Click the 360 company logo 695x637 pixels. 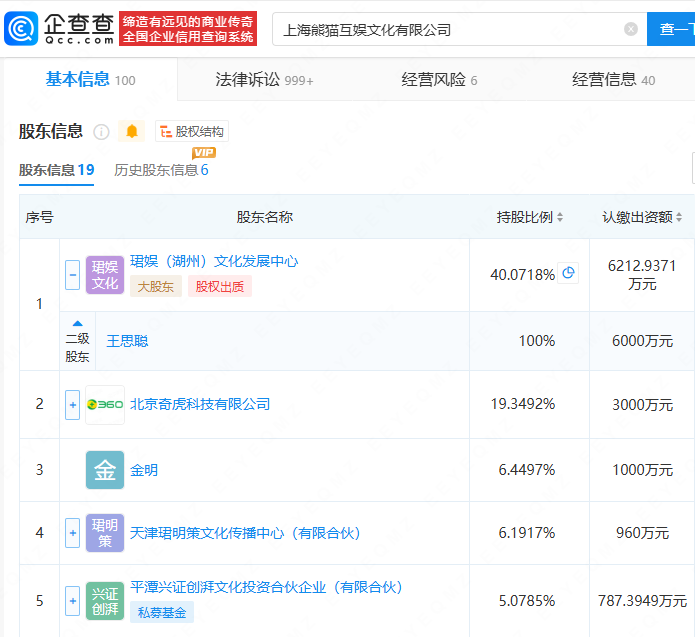(x=105, y=405)
